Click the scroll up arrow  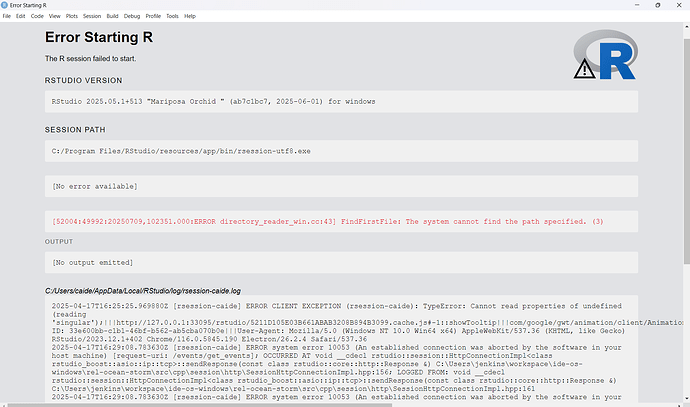(x=686, y=26)
